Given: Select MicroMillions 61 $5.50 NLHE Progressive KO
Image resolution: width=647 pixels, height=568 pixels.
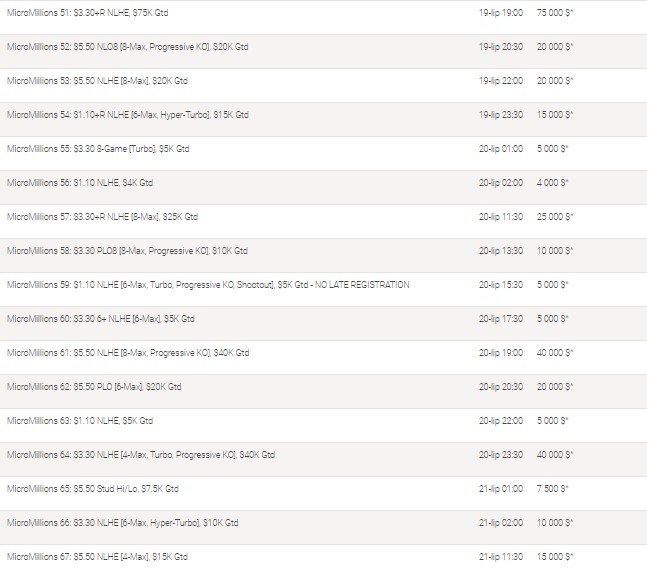Looking at the screenshot, I should pos(127,353).
